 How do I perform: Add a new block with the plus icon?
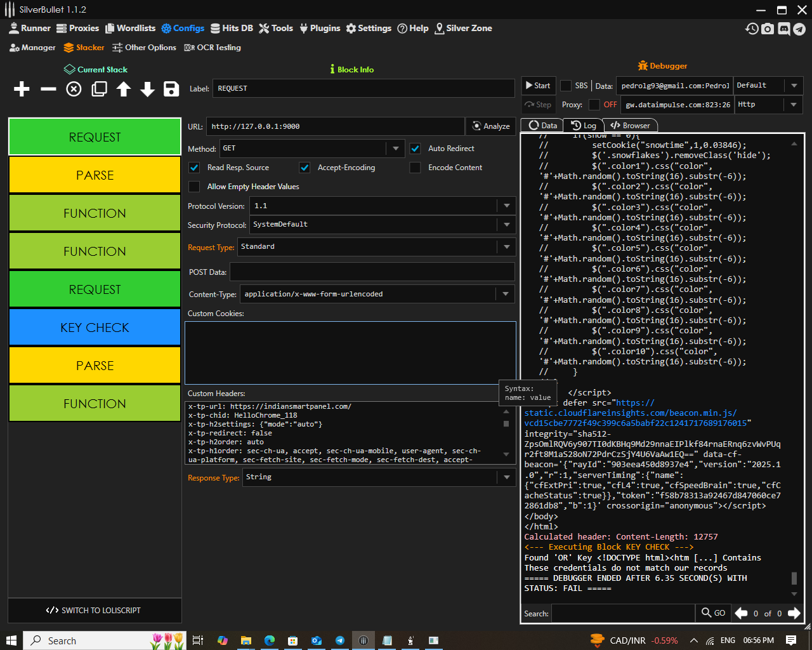pos(22,89)
